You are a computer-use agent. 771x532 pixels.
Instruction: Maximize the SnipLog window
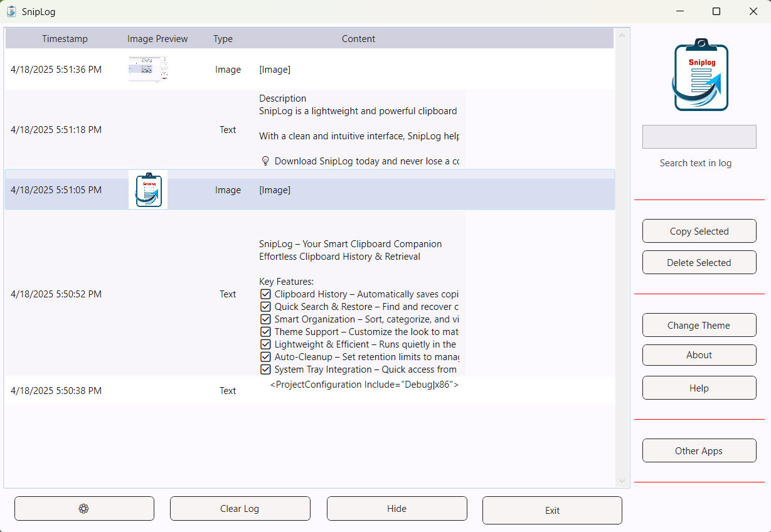click(716, 11)
